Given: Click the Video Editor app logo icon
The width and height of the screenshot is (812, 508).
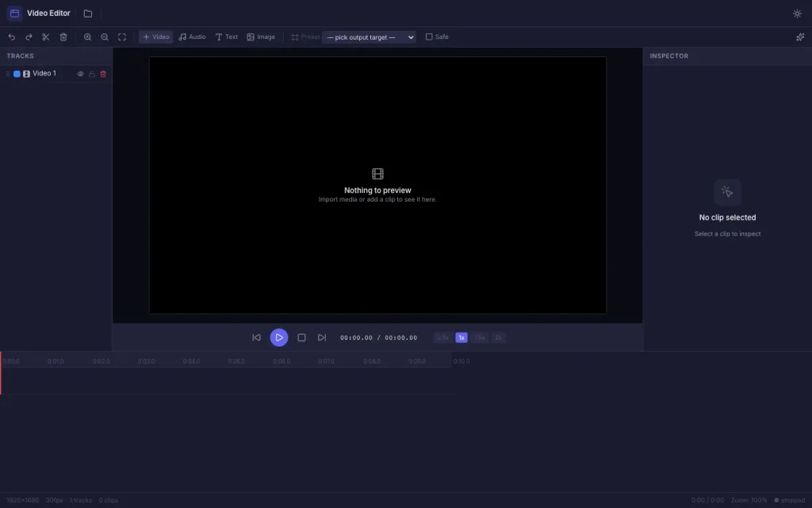Looking at the screenshot, I should [14, 13].
